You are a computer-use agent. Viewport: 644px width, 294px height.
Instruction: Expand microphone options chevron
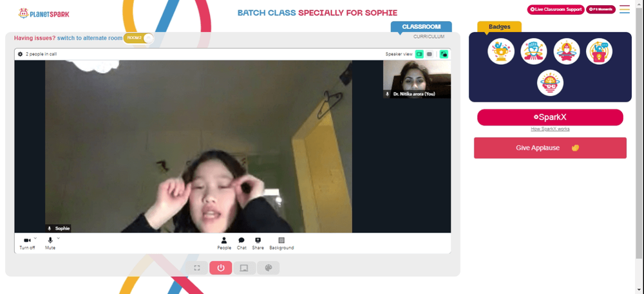pyautogui.click(x=58, y=238)
